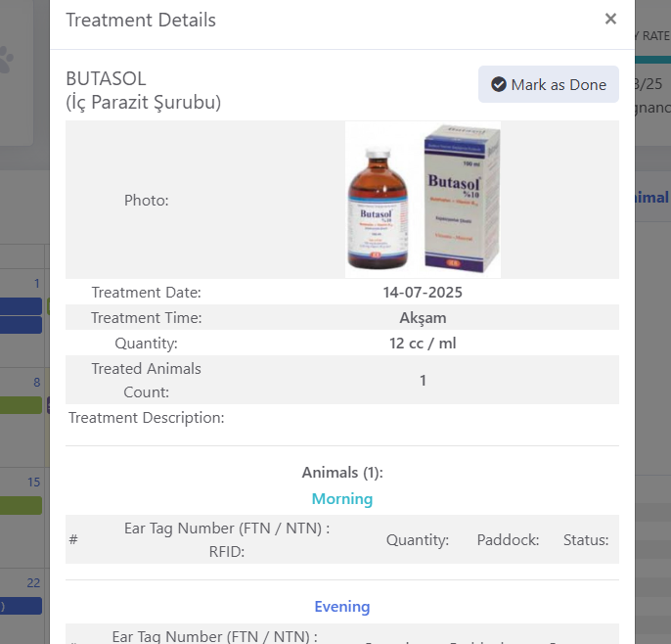The height and width of the screenshot is (644, 671).
Task: Click the Mark as Done button
Action: pyautogui.click(x=548, y=84)
